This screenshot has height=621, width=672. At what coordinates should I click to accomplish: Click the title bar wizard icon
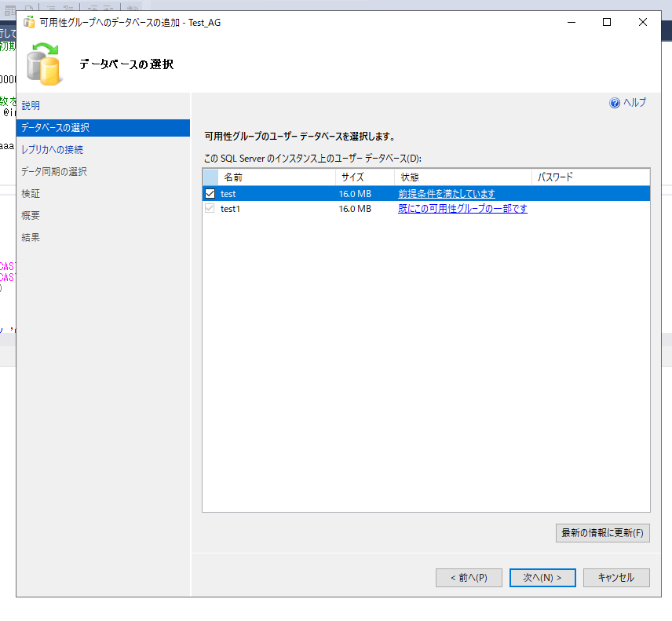coord(29,22)
